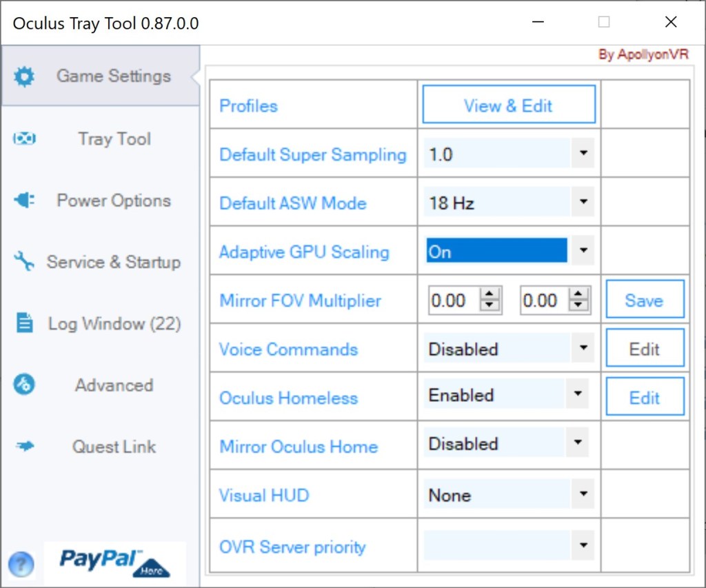Expand the OVR Server priority dropdown

[583, 546]
